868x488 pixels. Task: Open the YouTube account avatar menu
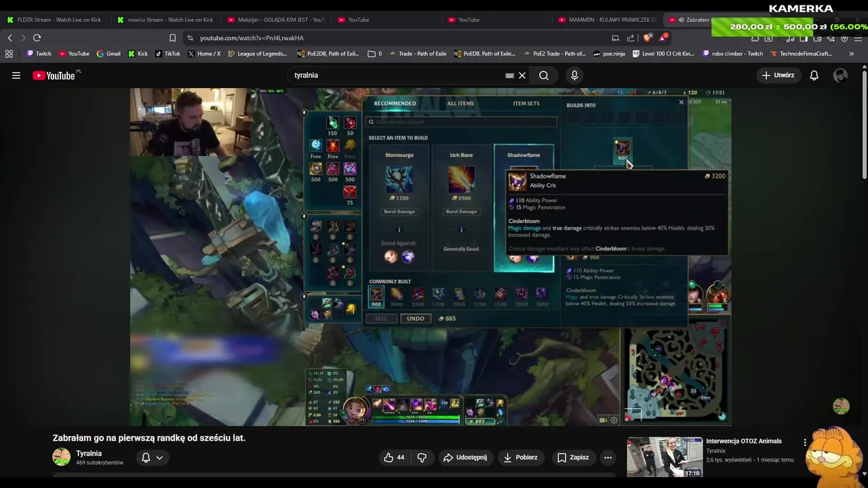[x=840, y=75]
